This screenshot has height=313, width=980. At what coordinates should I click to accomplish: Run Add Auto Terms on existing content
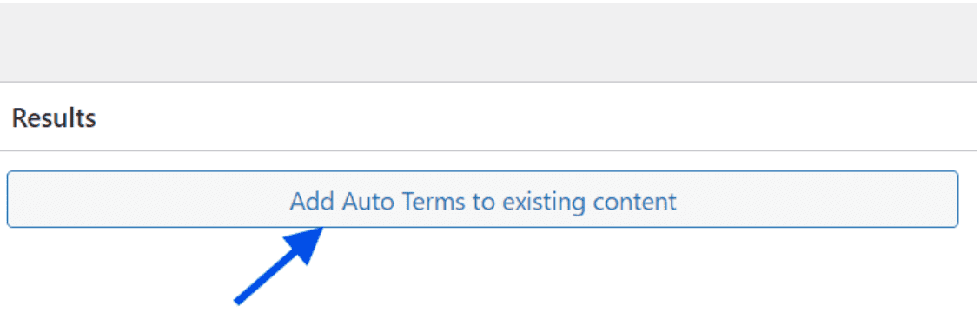(482, 199)
